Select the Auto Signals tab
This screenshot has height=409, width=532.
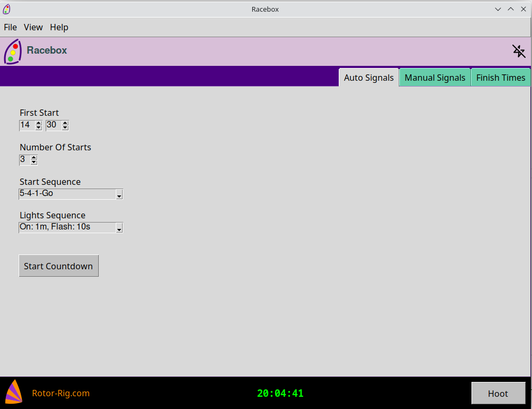(x=369, y=78)
